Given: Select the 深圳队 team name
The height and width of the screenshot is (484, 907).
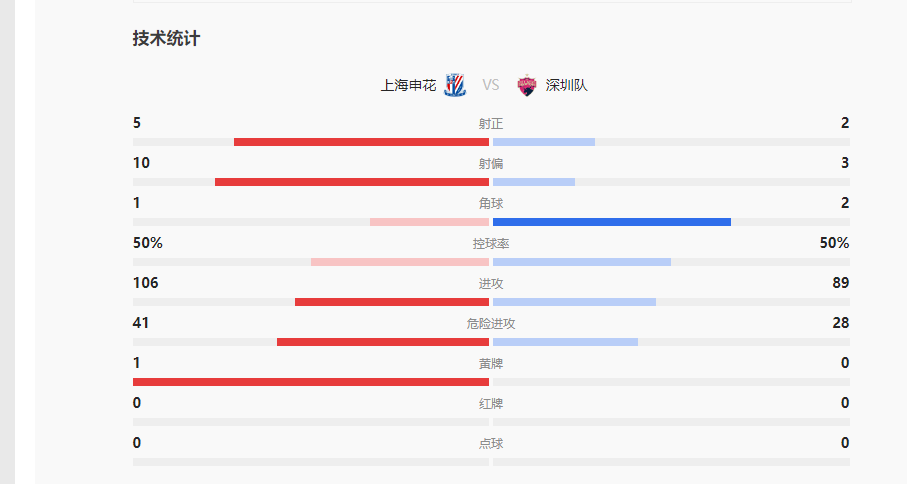Looking at the screenshot, I should coord(567,85).
